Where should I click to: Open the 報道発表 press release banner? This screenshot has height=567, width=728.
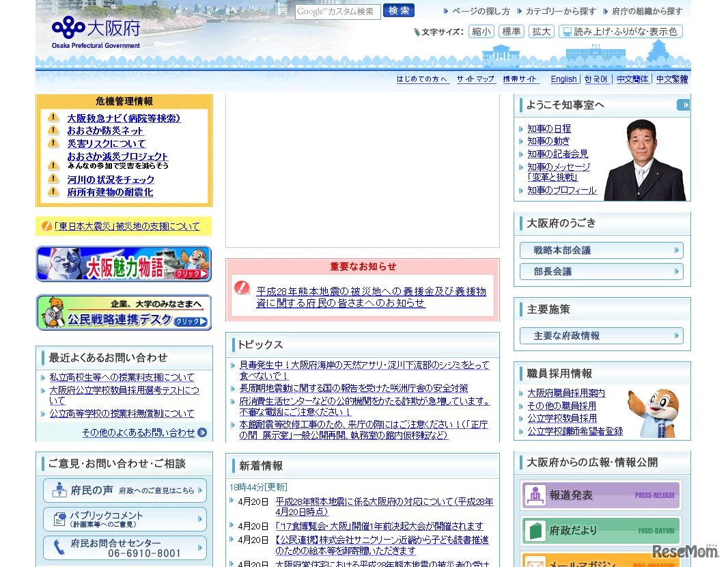pos(600,495)
